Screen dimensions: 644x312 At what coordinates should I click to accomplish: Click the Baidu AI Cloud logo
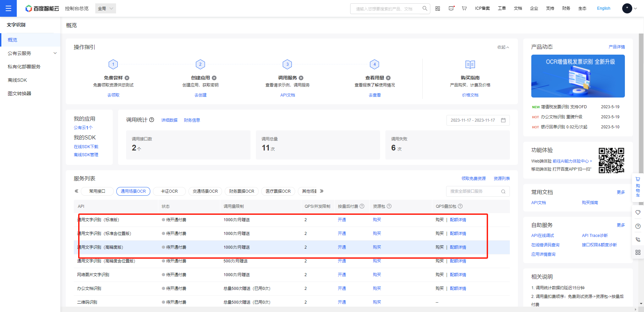(42, 8)
